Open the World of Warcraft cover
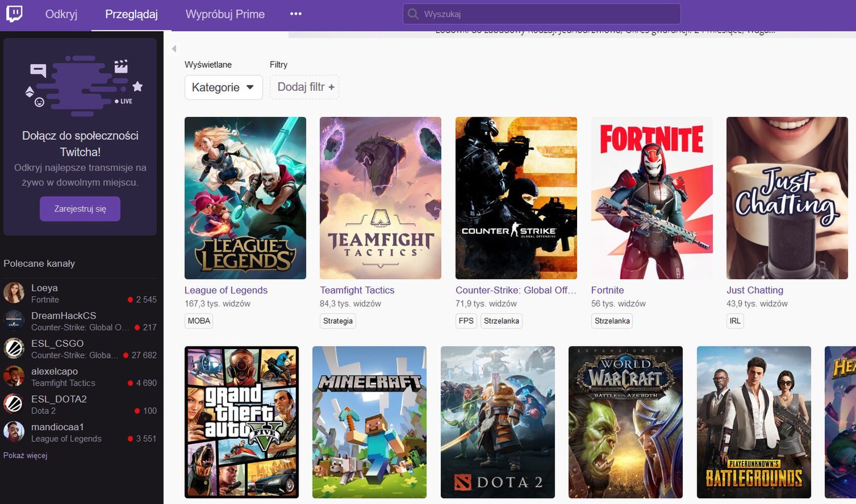The width and height of the screenshot is (856, 504). click(625, 422)
